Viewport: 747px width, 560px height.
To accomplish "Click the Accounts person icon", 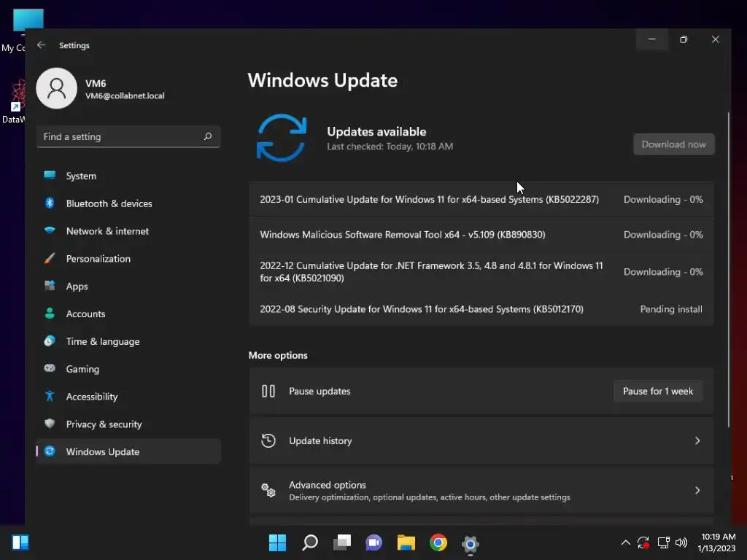I will tap(50, 314).
